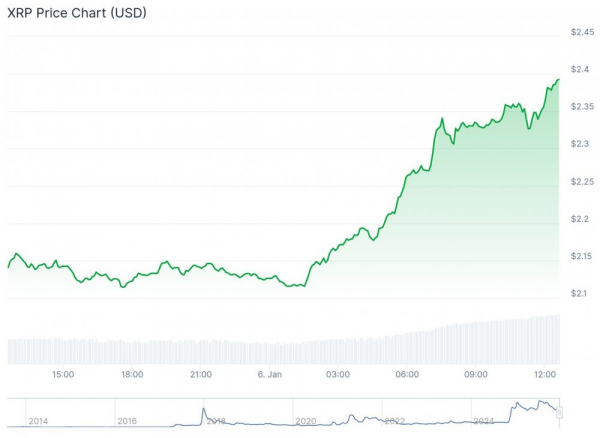This screenshot has height=438, width=600.
Task: Click the 03:00 x-axis time label
Action: pyautogui.click(x=338, y=374)
